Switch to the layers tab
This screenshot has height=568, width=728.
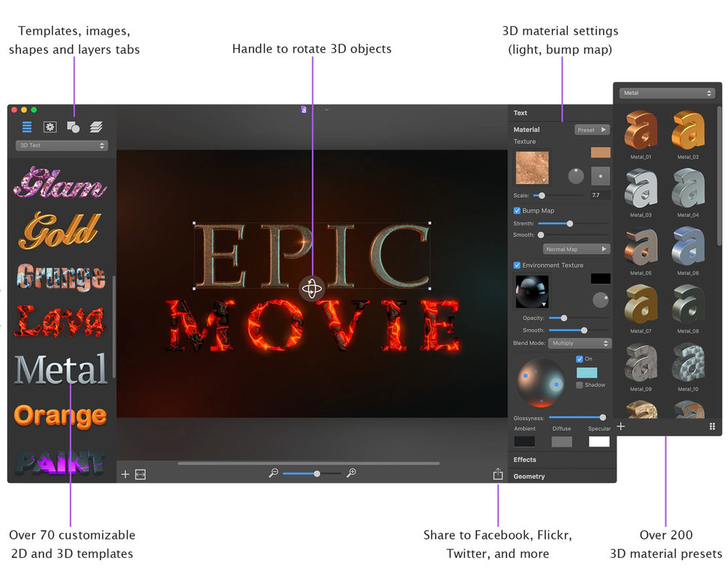click(96, 127)
